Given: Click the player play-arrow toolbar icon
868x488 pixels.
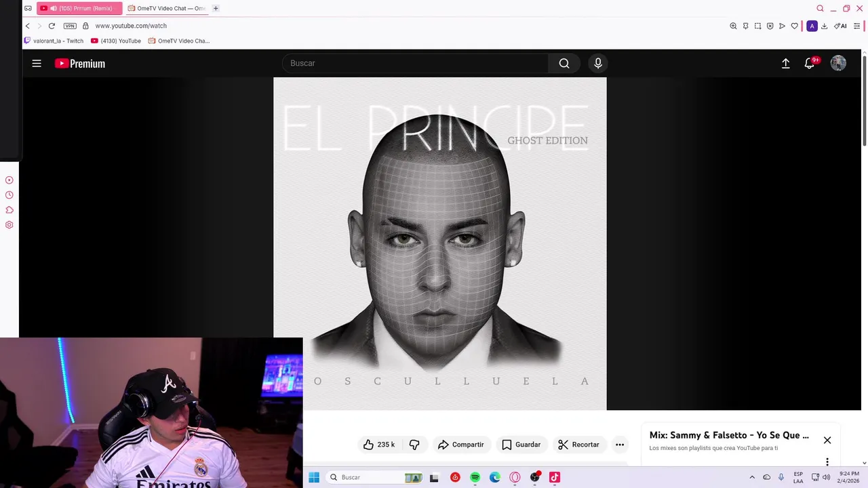Looking at the screenshot, I should click(782, 26).
